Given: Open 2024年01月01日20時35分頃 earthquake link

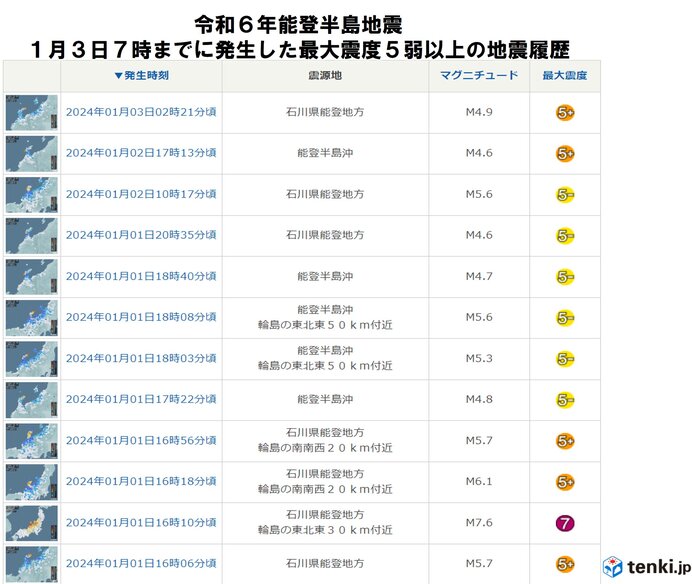Looking at the screenshot, I should 141,235.
